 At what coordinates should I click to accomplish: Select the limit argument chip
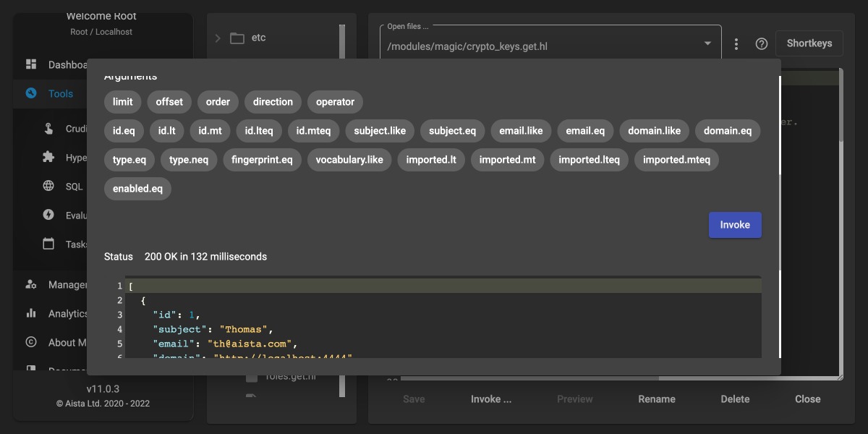pyautogui.click(x=123, y=102)
